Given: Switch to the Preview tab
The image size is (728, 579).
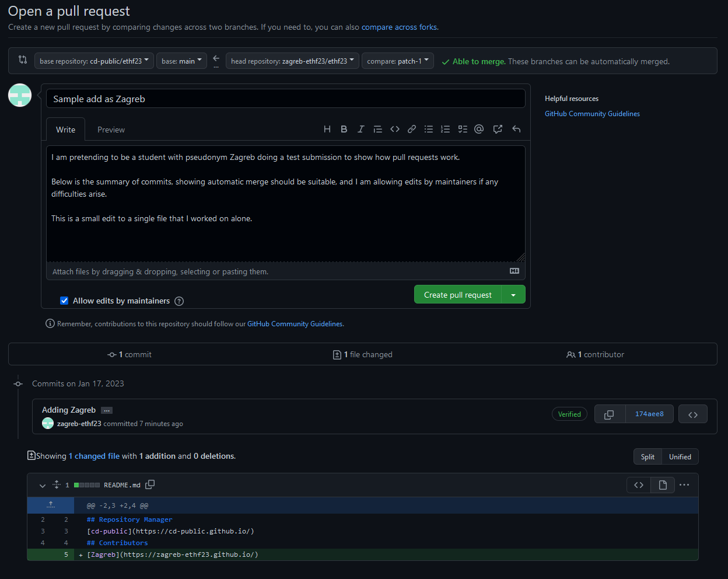Looking at the screenshot, I should click(111, 130).
